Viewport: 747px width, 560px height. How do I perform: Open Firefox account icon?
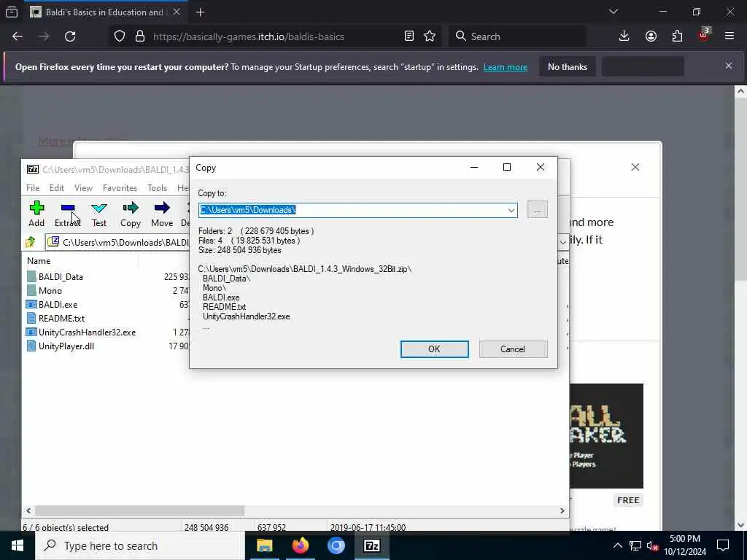[651, 36]
